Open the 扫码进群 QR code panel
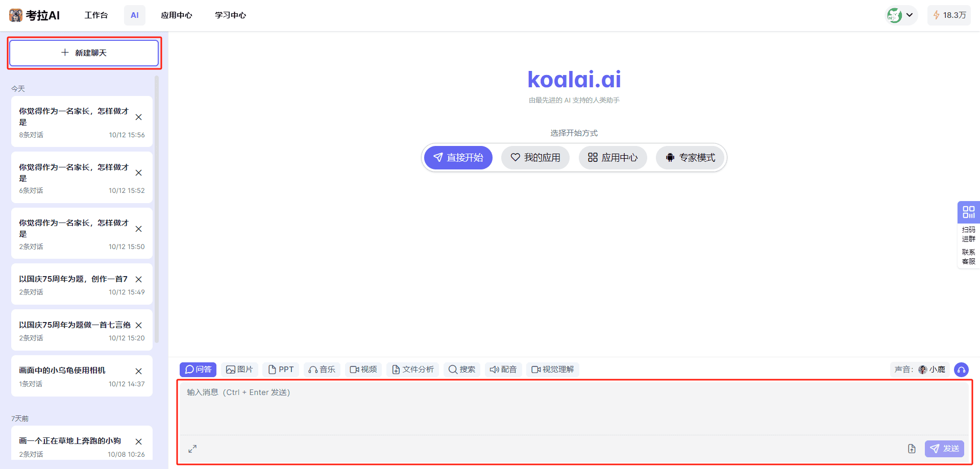 coord(969,223)
